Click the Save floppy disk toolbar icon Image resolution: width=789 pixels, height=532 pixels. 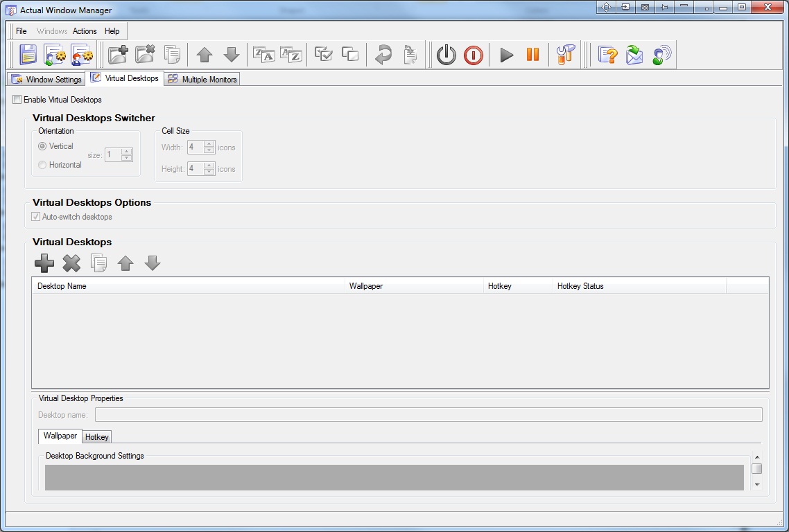coord(28,55)
